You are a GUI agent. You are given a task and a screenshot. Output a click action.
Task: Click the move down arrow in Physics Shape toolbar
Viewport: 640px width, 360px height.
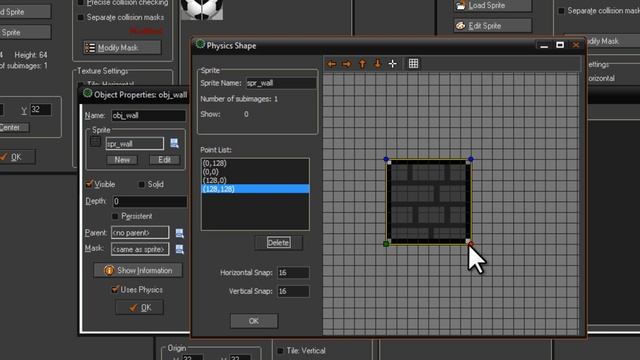378,64
